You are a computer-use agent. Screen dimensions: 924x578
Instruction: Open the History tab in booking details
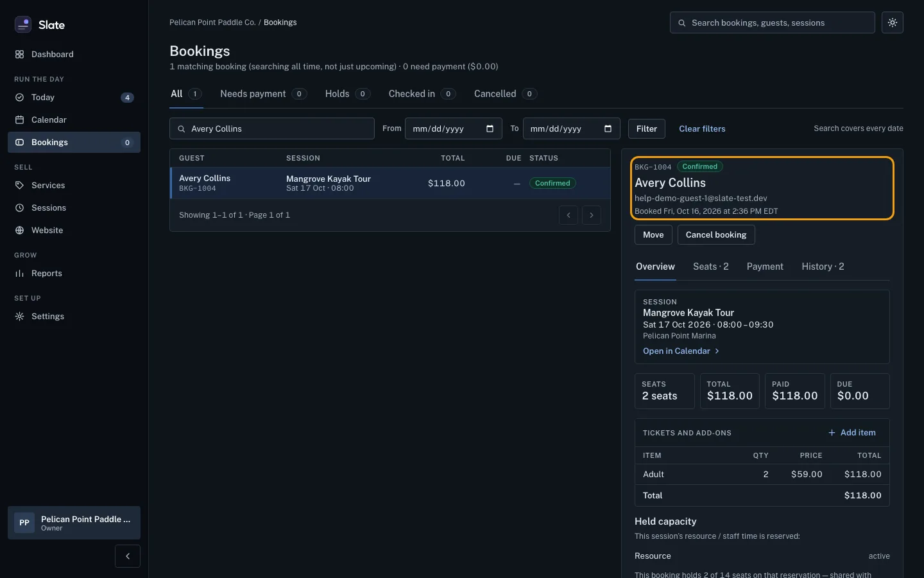pyautogui.click(x=823, y=267)
